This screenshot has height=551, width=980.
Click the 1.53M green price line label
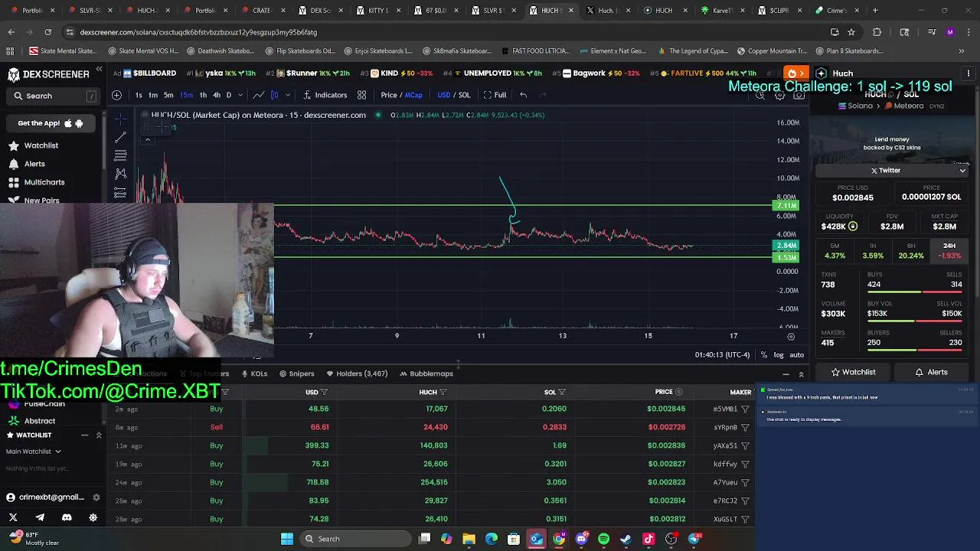(786, 258)
